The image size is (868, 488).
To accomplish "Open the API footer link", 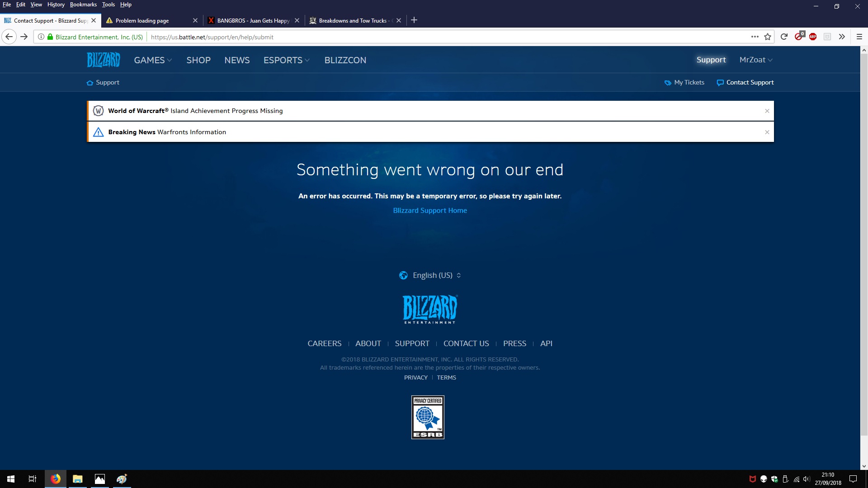I will pos(546,343).
